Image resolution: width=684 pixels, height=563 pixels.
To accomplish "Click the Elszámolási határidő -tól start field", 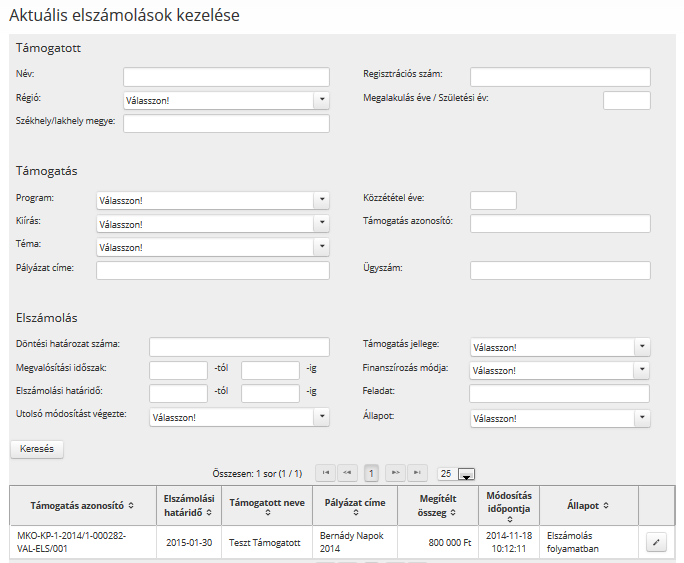I will [x=178, y=393].
